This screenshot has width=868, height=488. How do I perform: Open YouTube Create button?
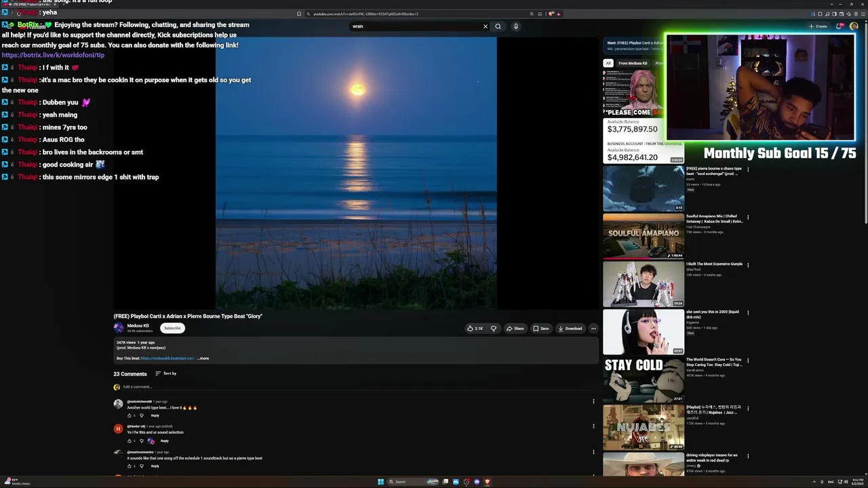[818, 26]
